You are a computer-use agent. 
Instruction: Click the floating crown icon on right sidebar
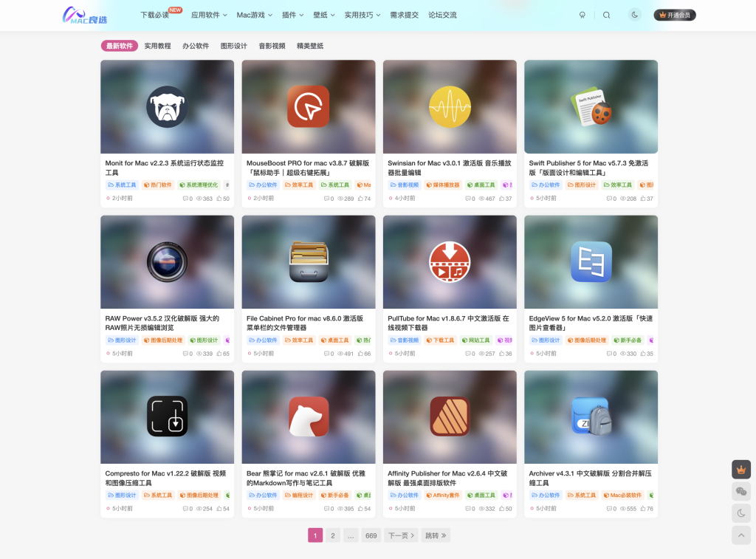coord(740,470)
